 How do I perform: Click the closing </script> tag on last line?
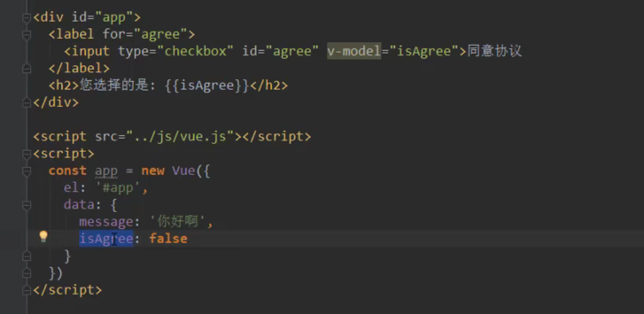[67, 290]
